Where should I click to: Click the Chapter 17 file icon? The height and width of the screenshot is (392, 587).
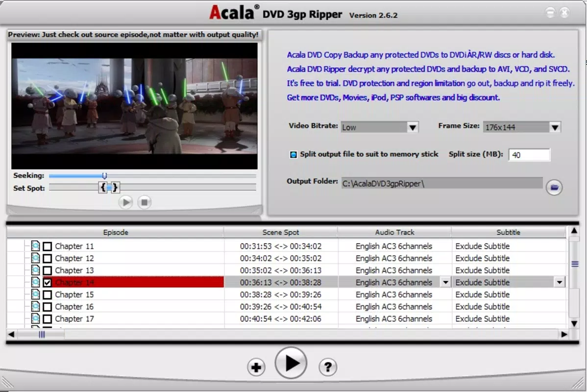[35, 318]
